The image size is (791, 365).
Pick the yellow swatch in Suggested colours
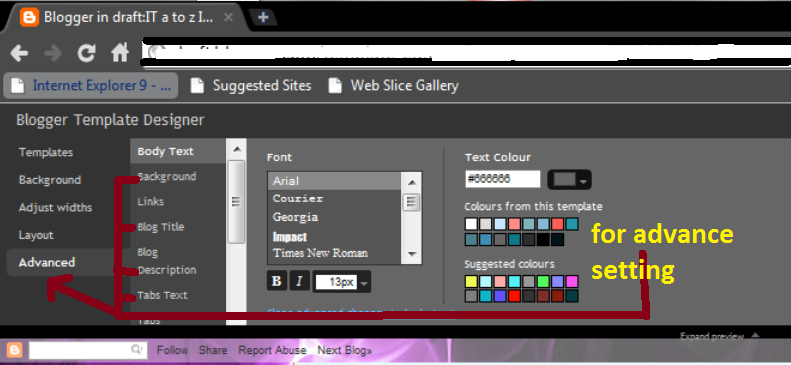(471, 281)
